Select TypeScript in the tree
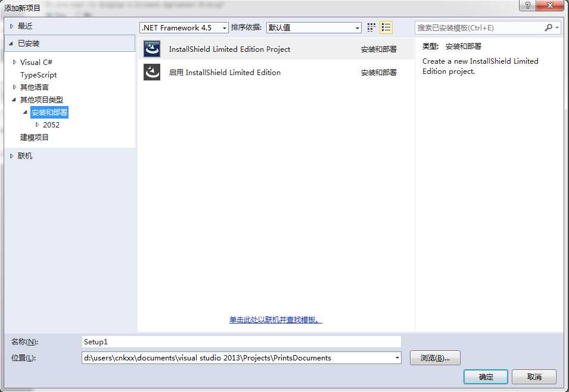Viewport: 569px width, 392px height. (x=39, y=75)
